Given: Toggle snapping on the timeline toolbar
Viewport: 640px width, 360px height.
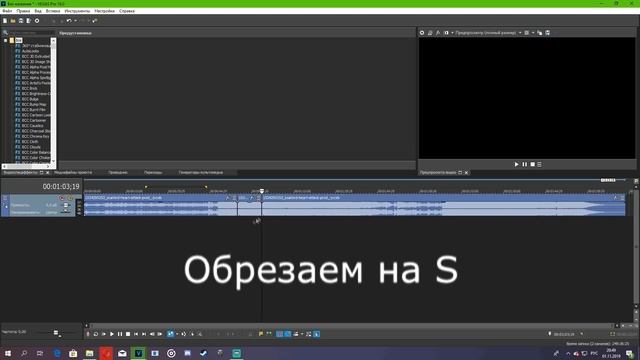Looking at the screenshot, I should [x=280, y=334].
